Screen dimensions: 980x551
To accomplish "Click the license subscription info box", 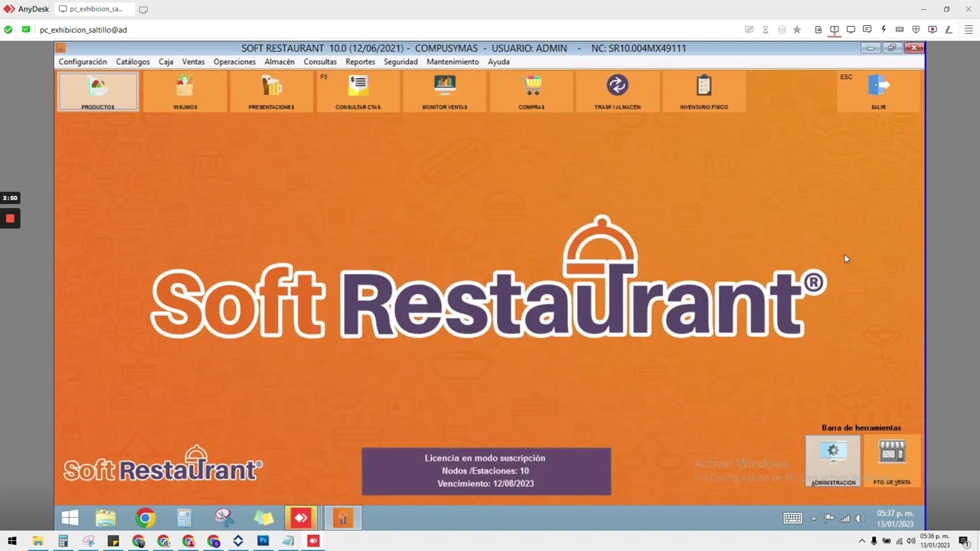I will tap(486, 471).
